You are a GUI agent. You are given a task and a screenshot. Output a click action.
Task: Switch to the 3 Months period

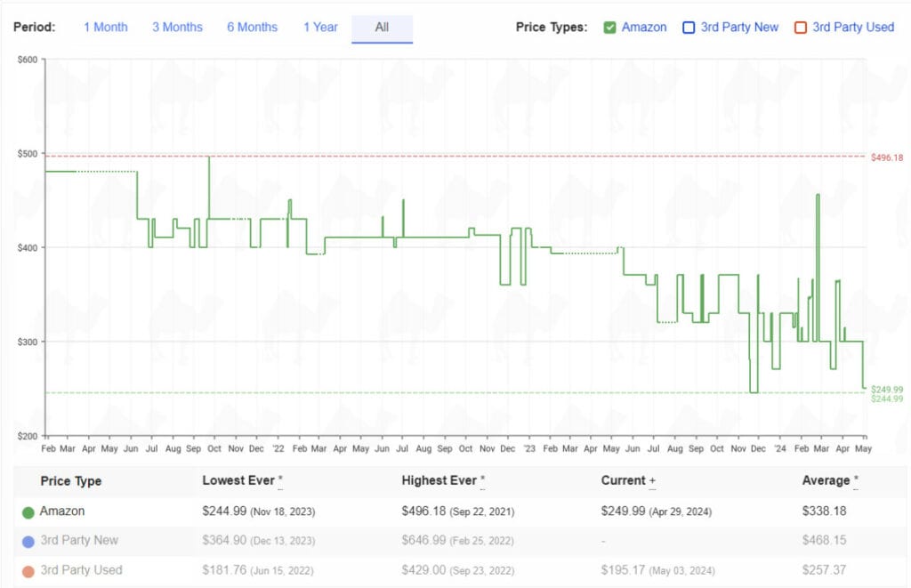(177, 27)
